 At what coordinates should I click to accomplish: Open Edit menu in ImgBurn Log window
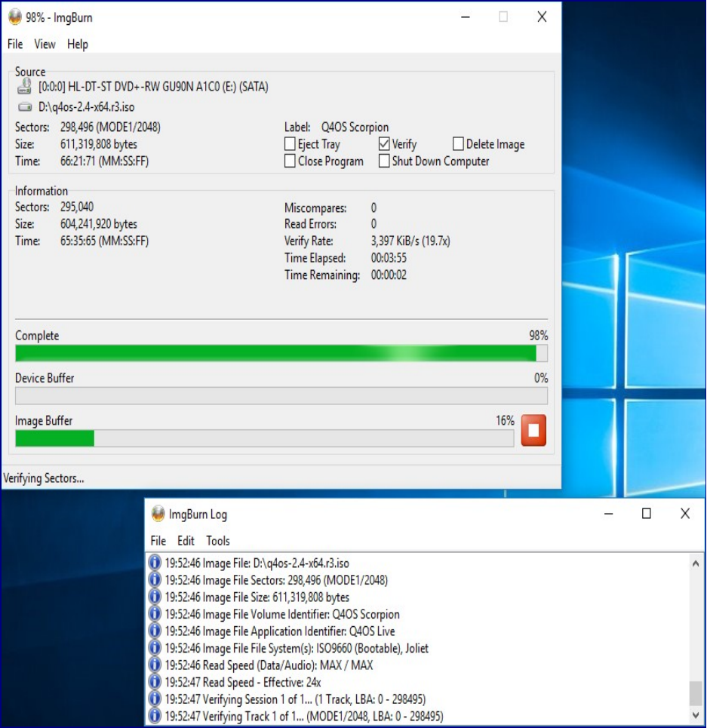[186, 541]
